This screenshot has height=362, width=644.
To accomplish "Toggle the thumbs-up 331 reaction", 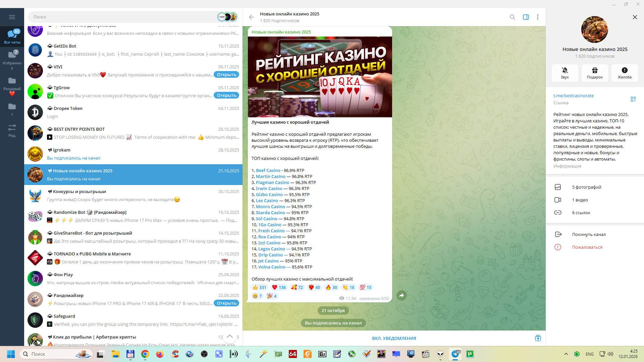I will click(259, 287).
